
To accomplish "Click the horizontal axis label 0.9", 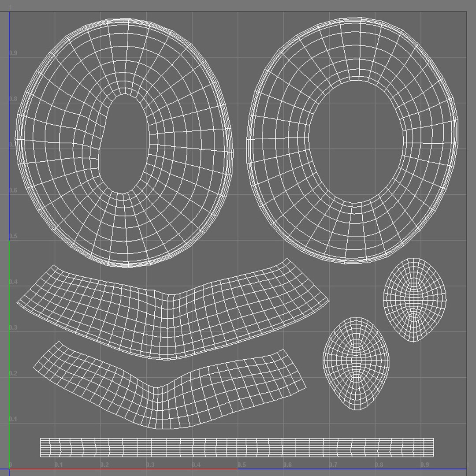I will 425,465.
